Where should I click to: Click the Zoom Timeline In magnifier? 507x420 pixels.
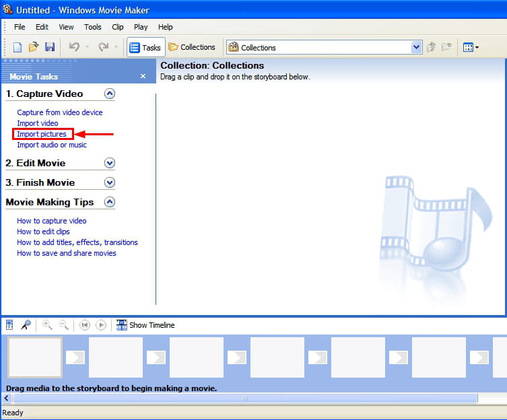click(48, 325)
